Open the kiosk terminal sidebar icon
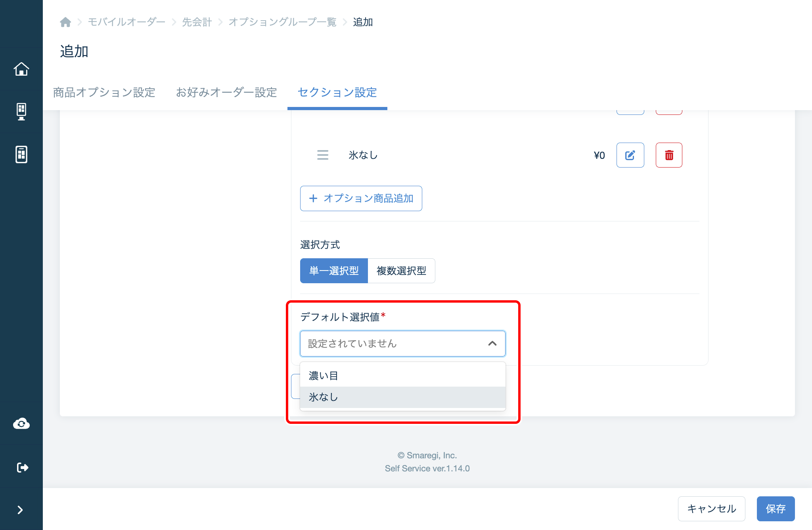 coord(21,111)
